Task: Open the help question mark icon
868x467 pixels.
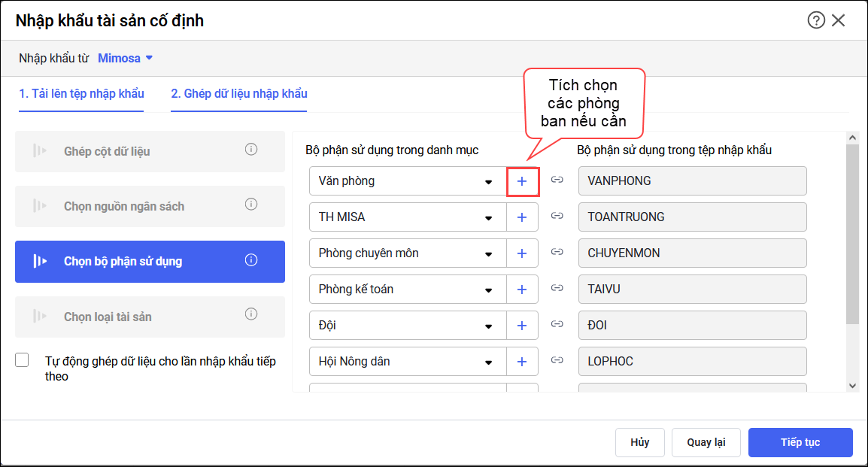Action: tap(816, 20)
